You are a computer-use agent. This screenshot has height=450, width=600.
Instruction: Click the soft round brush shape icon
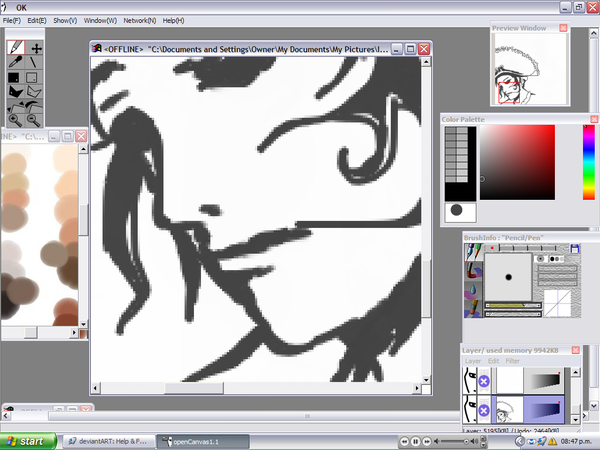[x=540, y=259]
